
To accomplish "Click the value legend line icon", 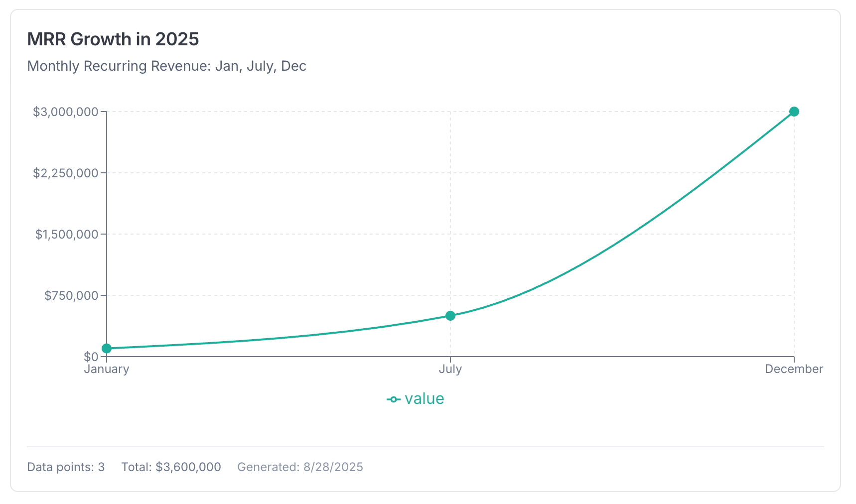I will click(x=393, y=399).
